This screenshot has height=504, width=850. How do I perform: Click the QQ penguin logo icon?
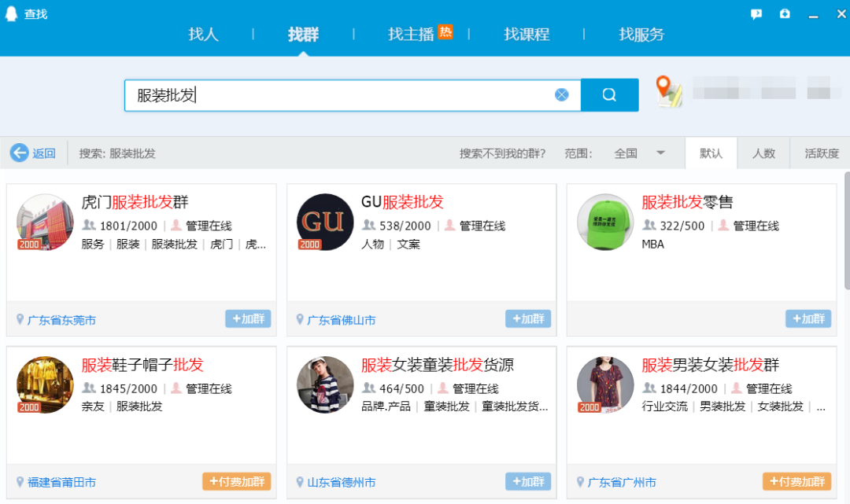pyautogui.click(x=12, y=14)
